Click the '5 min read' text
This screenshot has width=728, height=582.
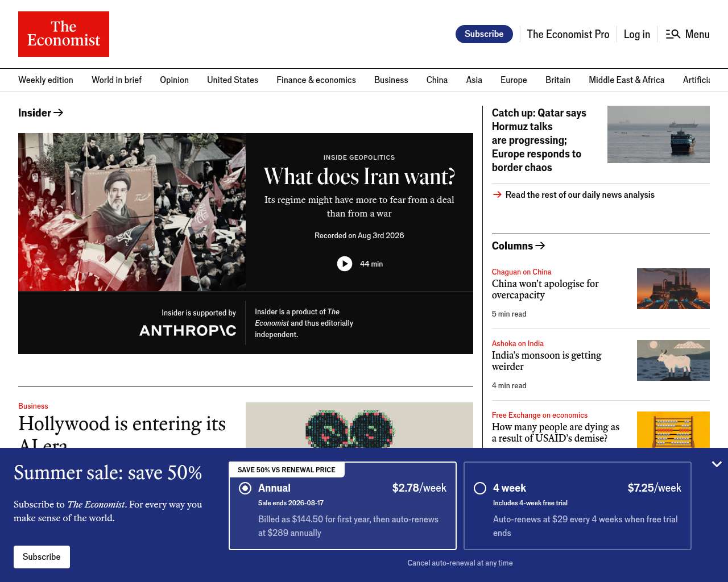click(x=509, y=314)
